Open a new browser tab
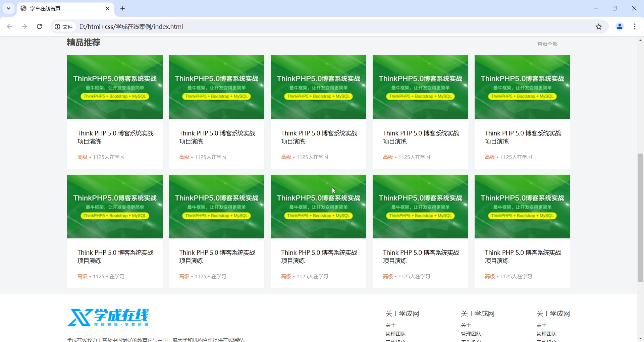The width and height of the screenshot is (644, 342). [x=123, y=8]
